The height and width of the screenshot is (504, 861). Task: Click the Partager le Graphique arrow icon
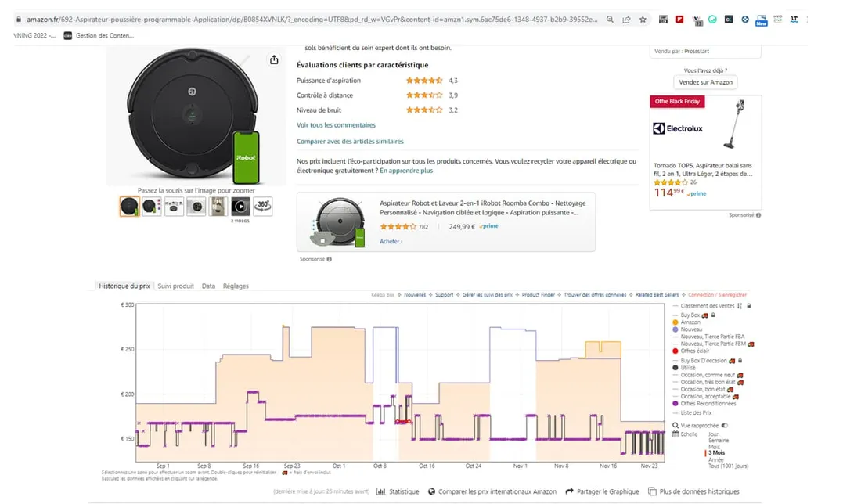pos(569,491)
